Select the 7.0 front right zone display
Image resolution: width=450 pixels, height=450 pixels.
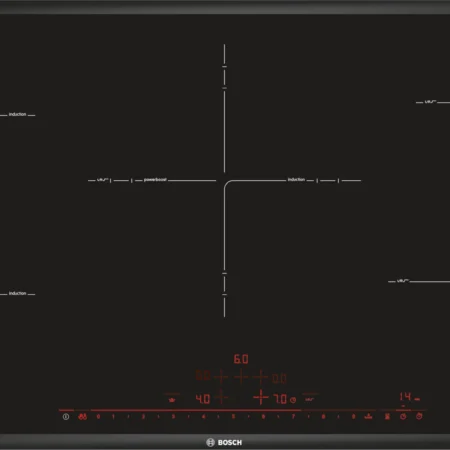[x=280, y=399]
